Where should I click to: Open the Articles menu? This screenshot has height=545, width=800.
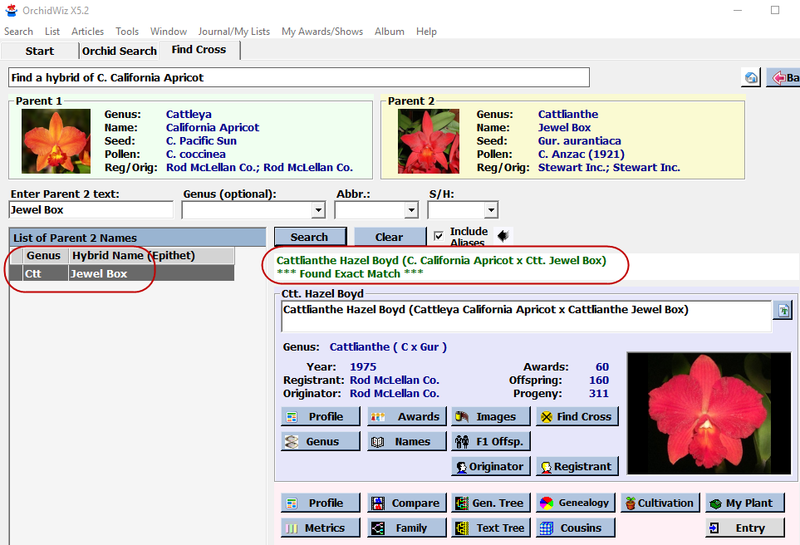87,31
